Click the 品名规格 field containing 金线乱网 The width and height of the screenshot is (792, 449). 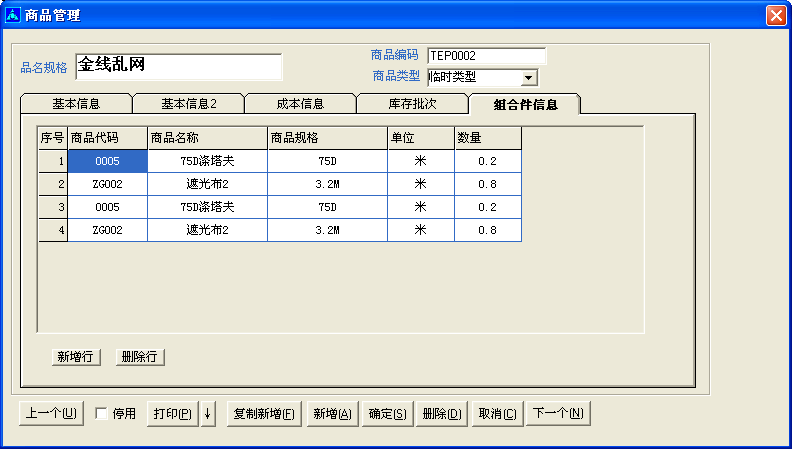pyautogui.click(x=179, y=67)
